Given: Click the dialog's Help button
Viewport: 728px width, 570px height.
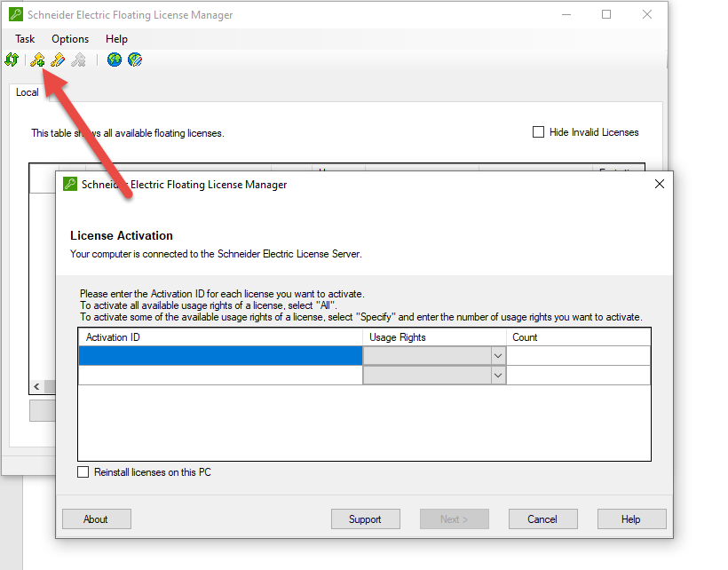Looking at the screenshot, I should [631, 519].
